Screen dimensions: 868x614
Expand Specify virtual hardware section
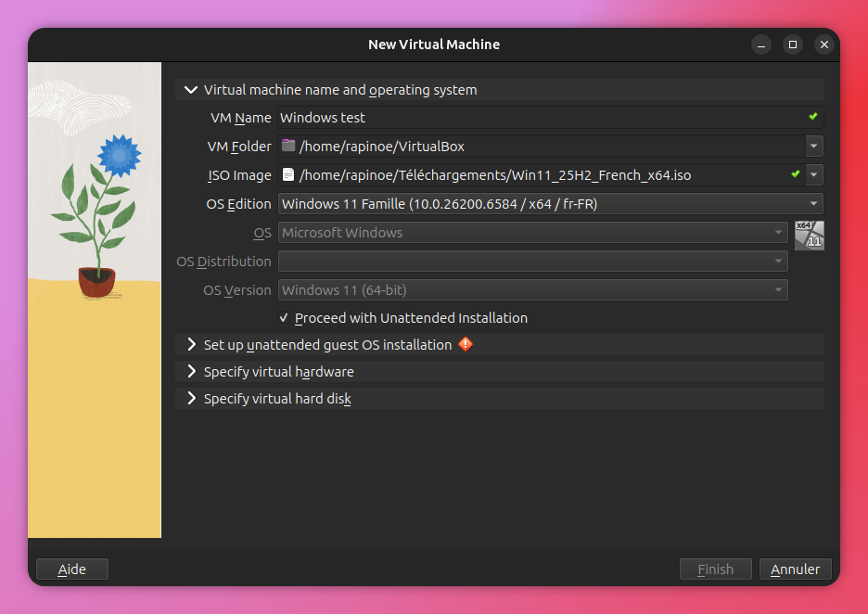[x=191, y=371]
